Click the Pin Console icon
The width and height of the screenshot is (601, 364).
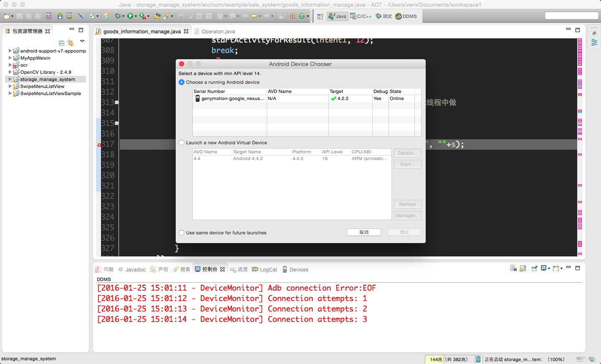534,268
